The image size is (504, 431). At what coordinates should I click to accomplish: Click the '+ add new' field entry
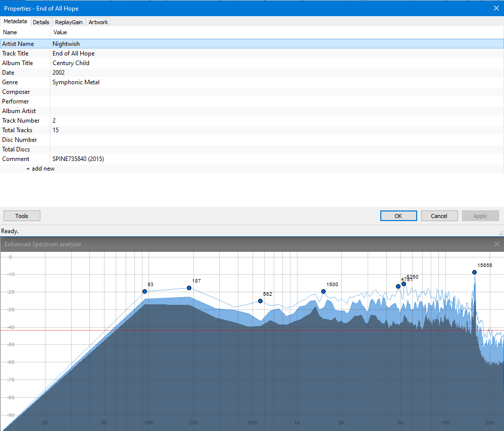pyautogui.click(x=40, y=169)
